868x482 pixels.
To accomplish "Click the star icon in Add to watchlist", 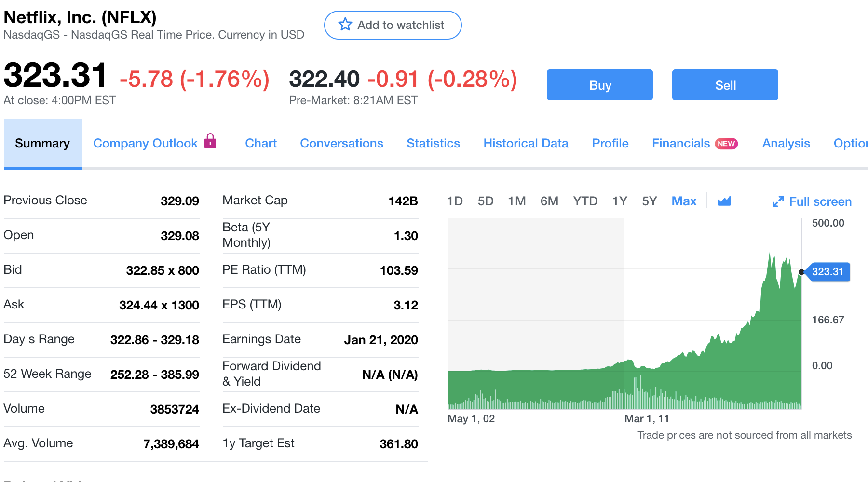I will [345, 25].
